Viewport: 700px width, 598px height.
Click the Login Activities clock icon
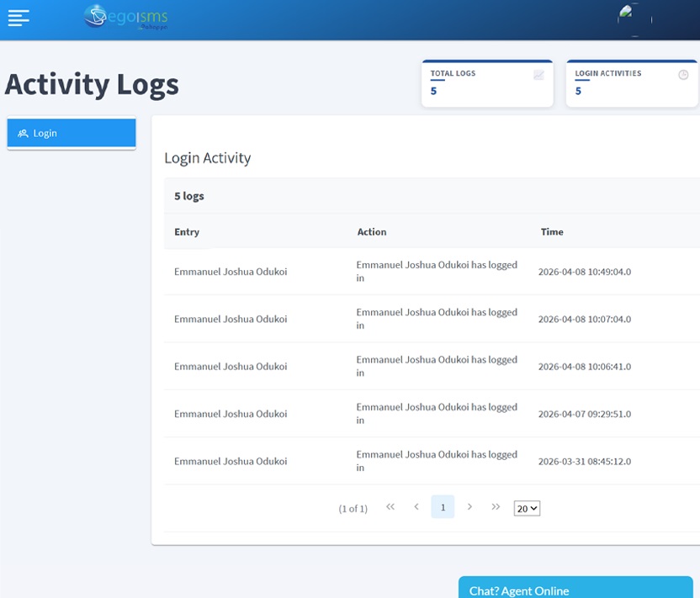(683, 75)
